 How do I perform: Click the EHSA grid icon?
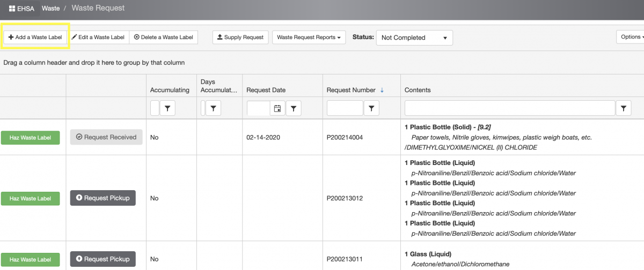[12, 9]
